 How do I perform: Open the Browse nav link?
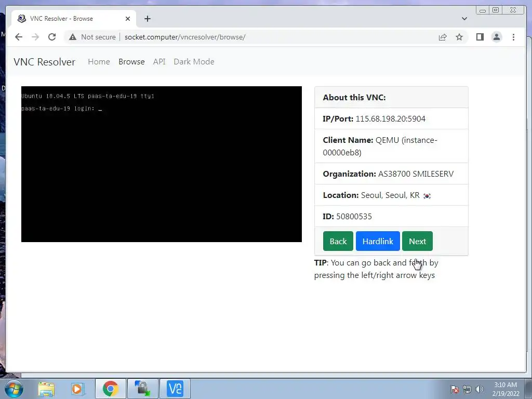(131, 62)
